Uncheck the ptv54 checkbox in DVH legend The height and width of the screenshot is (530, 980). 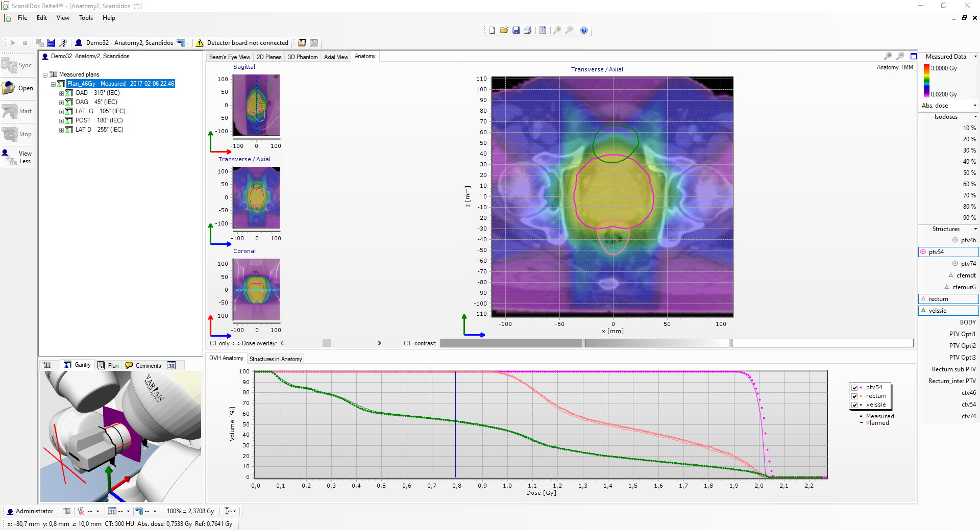[854, 388]
